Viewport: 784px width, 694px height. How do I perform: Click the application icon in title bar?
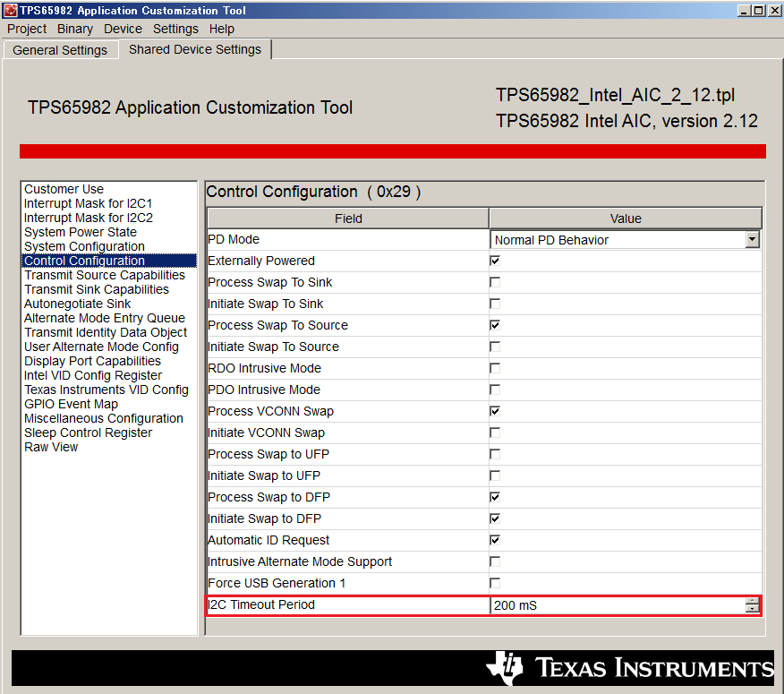coord(10,10)
